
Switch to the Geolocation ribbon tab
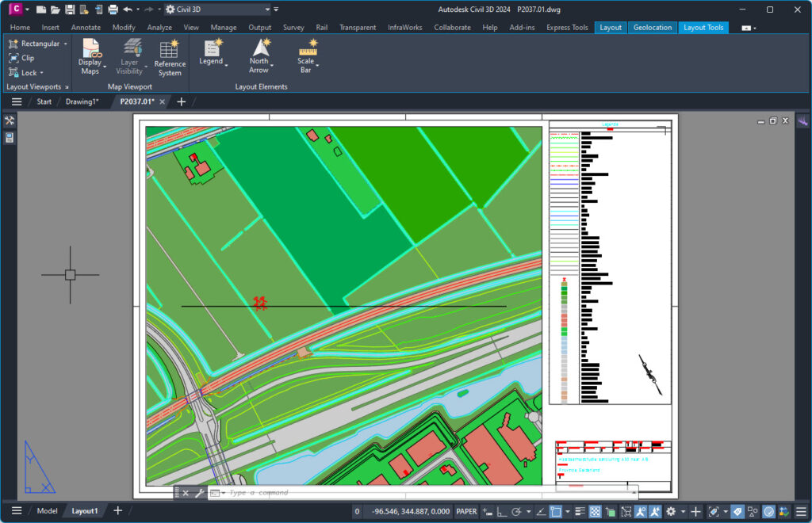[653, 28]
